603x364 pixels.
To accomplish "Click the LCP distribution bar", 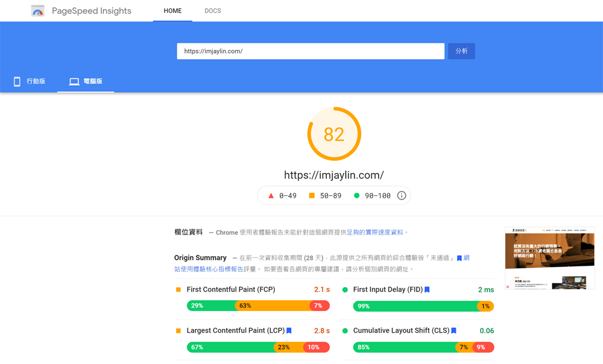I will (258, 347).
